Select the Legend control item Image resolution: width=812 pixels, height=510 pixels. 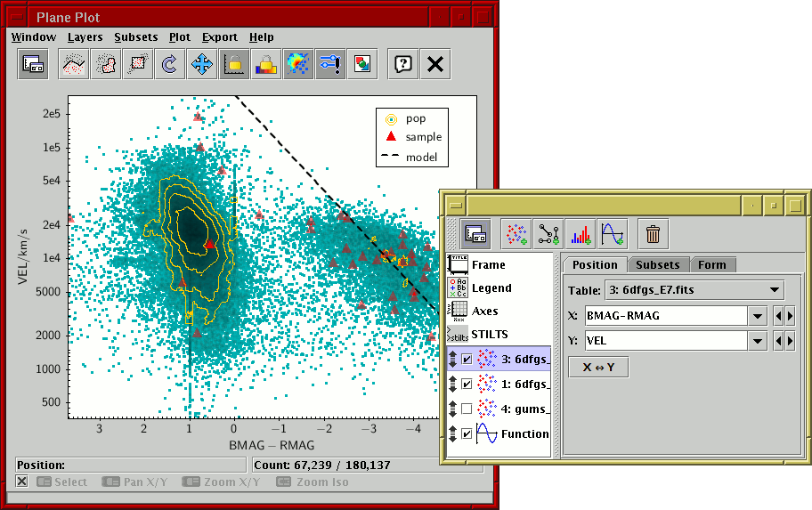point(491,287)
